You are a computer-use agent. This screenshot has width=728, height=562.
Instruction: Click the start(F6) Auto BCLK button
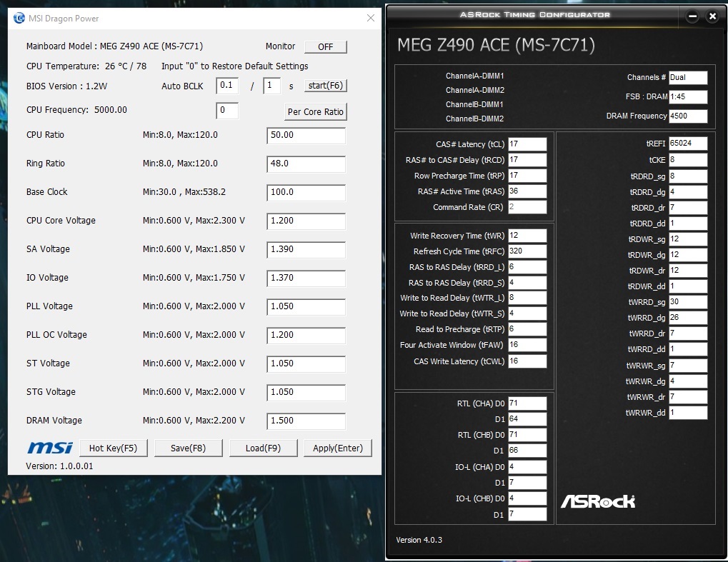tap(326, 86)
